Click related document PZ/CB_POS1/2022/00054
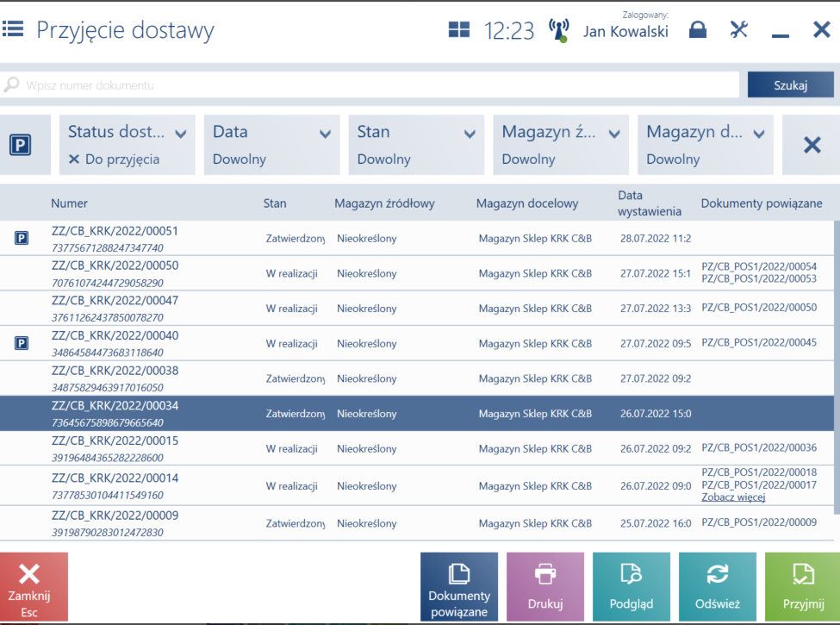This screenshot has width=840, height=625. (759, 266)
